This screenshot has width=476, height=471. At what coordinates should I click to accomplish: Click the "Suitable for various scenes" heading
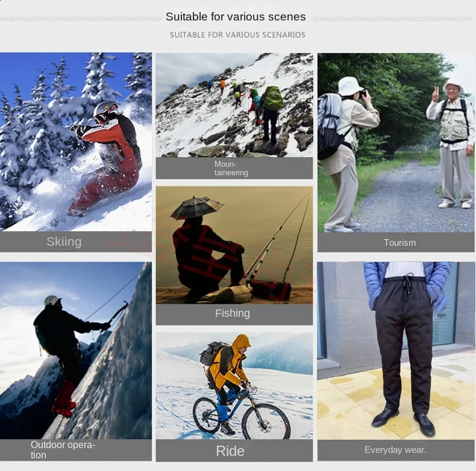(x=236, y=17)
